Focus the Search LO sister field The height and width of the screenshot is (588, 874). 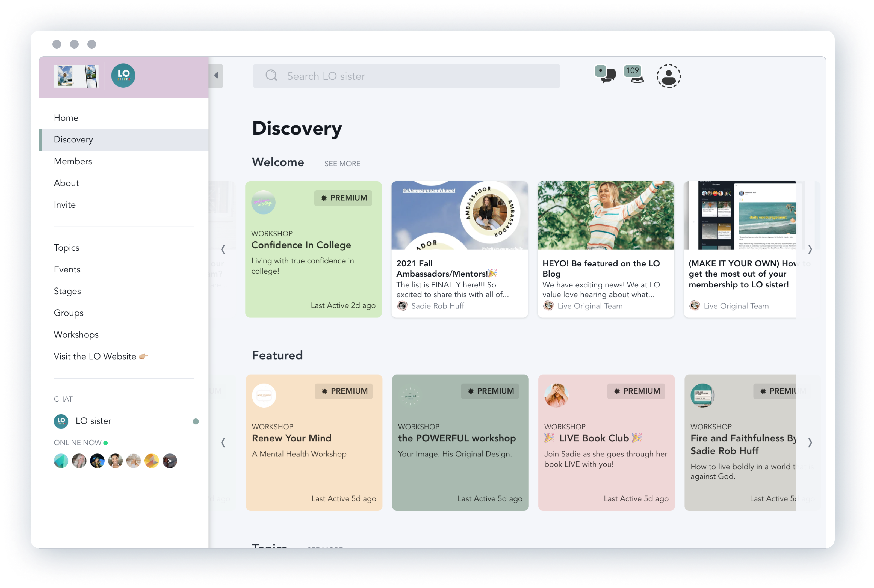click(406, 76)
